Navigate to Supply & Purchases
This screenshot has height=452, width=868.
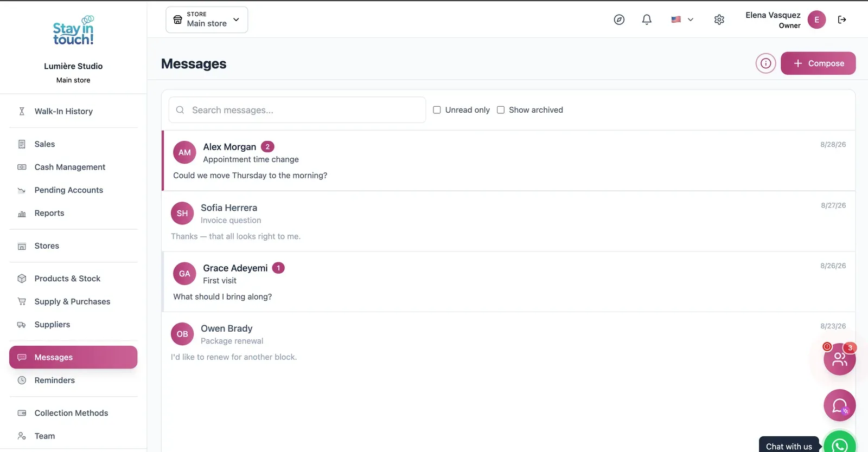tap(73, 301)
